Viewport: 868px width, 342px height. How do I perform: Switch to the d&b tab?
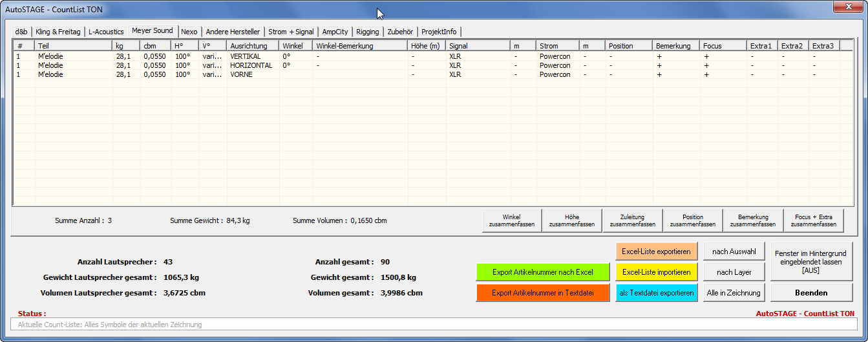(21, 32)
